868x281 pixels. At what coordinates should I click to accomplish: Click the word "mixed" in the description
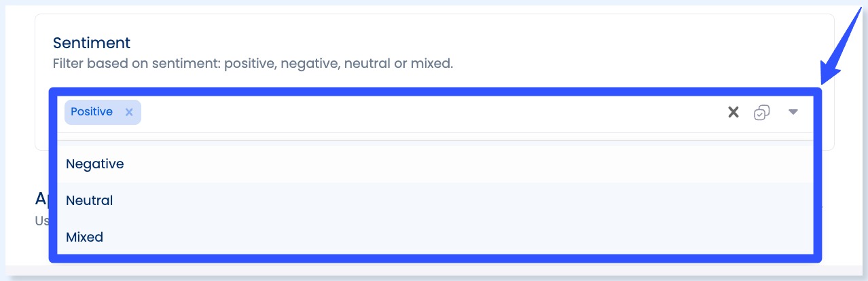(x=430, y=64)
